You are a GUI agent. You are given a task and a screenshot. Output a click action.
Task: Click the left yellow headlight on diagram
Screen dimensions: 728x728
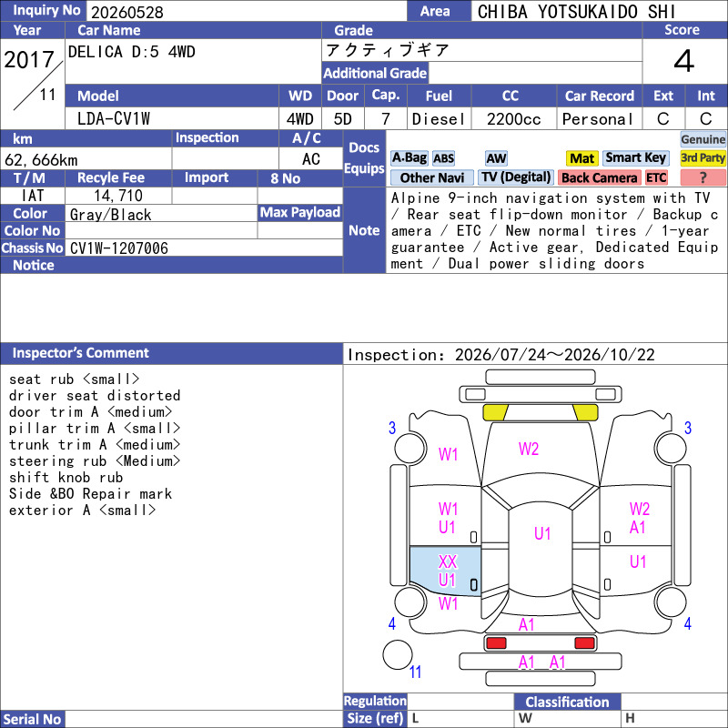click(495, 412)
